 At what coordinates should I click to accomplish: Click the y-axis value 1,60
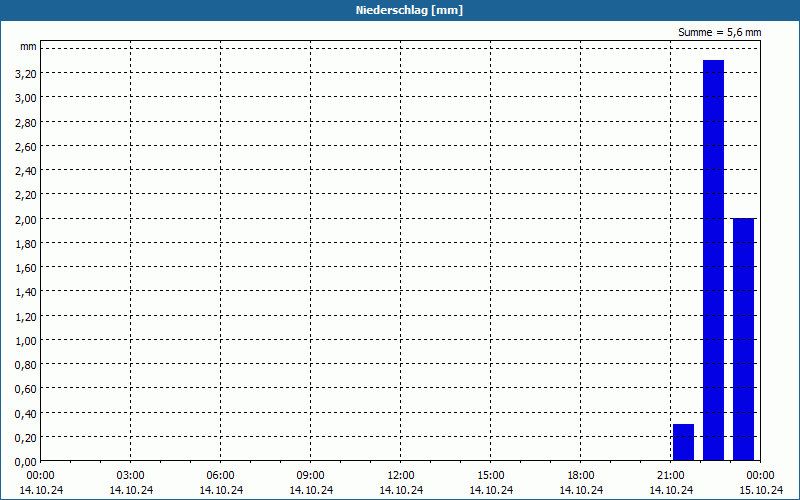[x=26, y=268]
